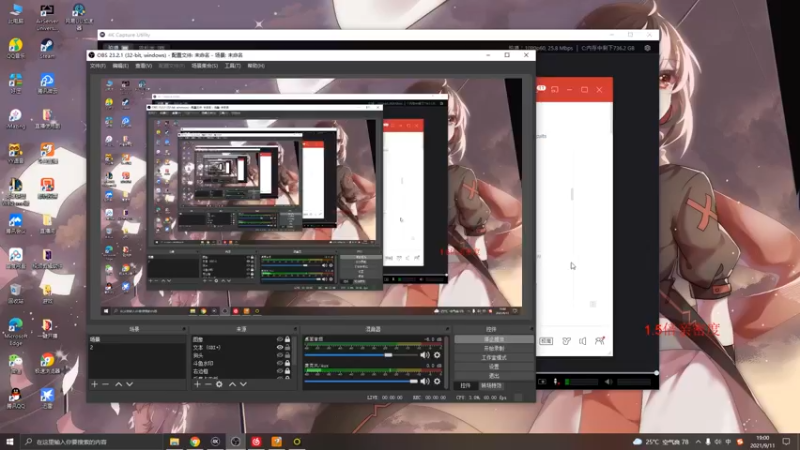Viewport: 800px width, 450px height.
Task: Click the screen-cast icon in red window header
Action: pyautogui.click(x=555, y=89)
